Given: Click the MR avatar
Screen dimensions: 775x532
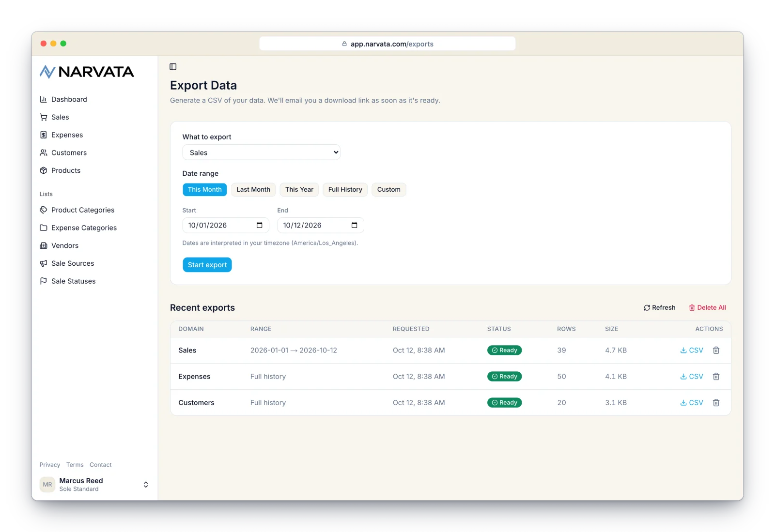Looking at the screenshot, I should click(x=47, y=485).
